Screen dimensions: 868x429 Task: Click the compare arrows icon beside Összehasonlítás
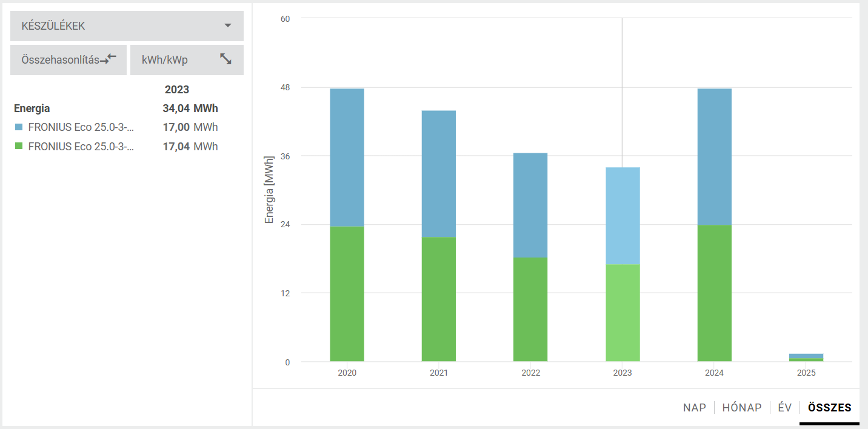pos(109,59)
